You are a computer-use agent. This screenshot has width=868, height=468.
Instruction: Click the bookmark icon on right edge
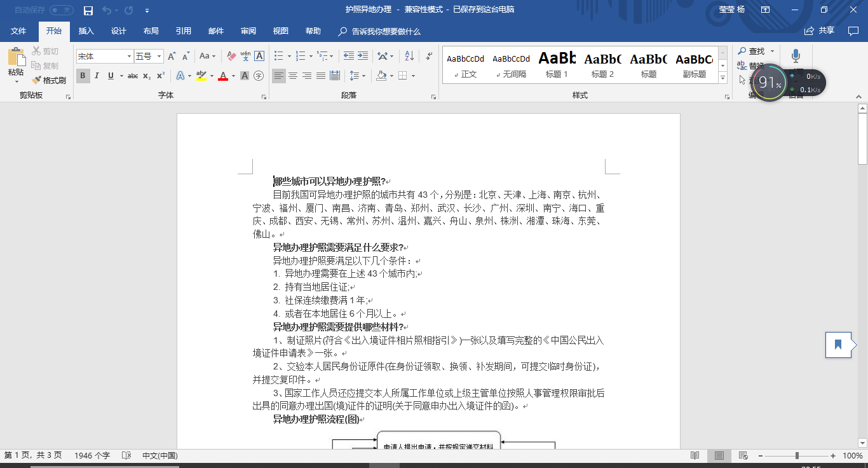[x=838, y=345]
